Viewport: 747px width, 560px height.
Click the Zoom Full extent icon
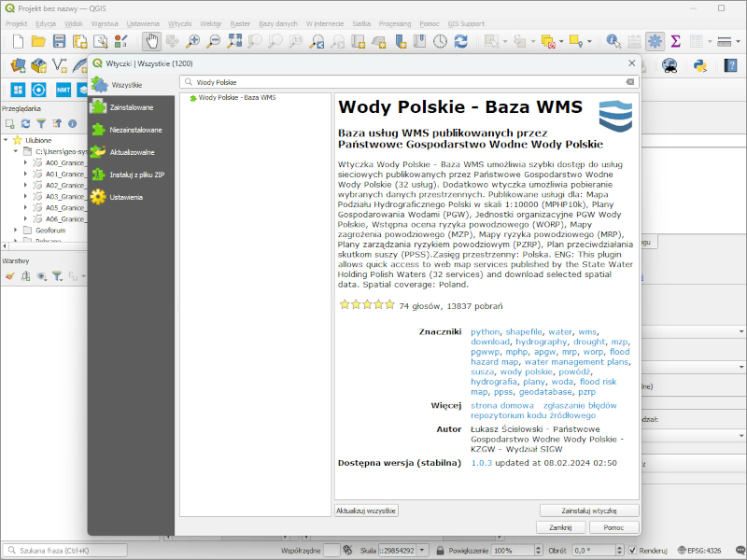point(234,41)
